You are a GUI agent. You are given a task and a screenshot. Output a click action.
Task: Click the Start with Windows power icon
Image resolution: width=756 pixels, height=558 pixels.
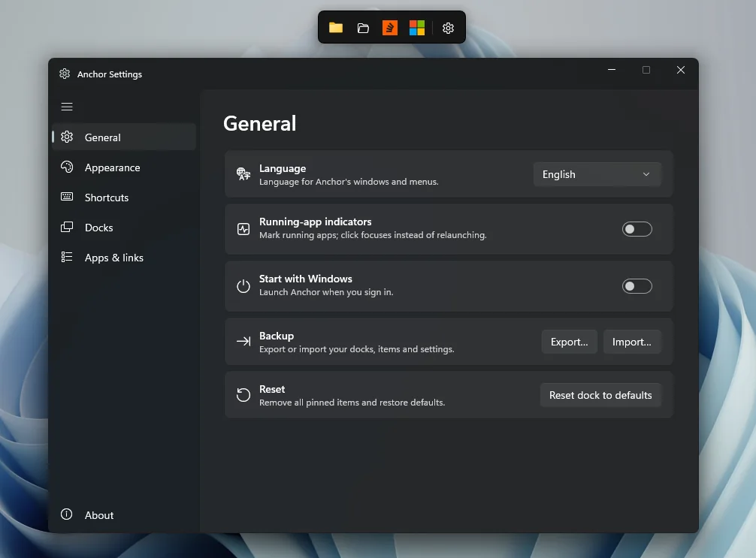pyautogui.click(x=243, y=286)
